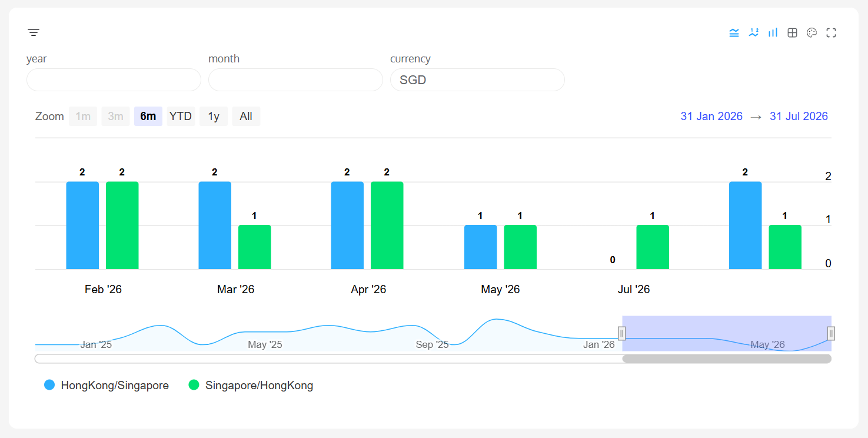
Task: Open the month filter dropdown
Action: [295, 80]
